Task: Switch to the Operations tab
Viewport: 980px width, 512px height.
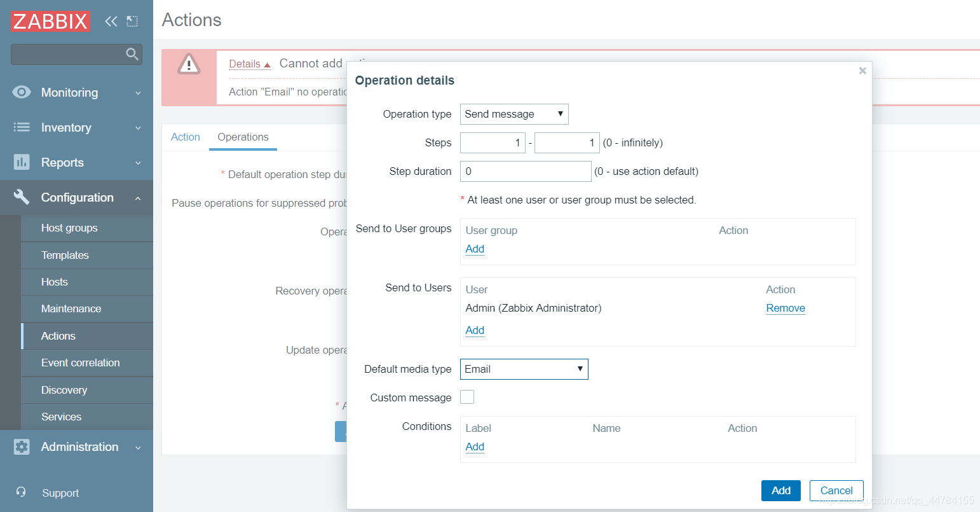Action: point(243,137)
